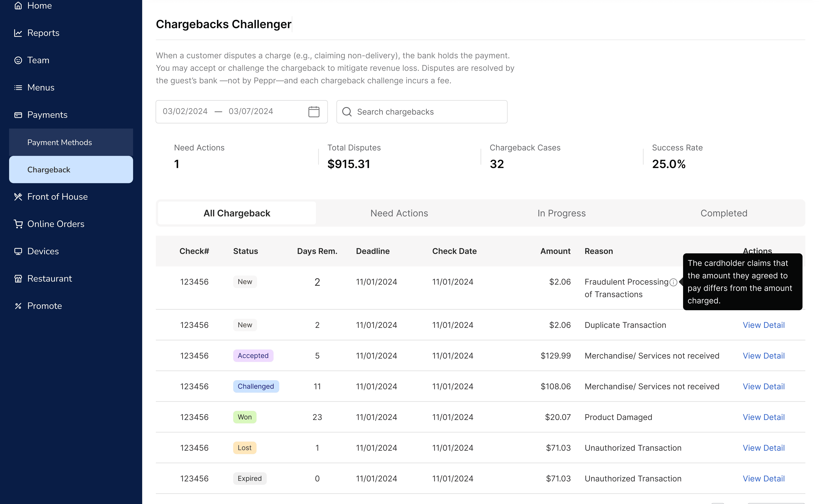Collapse the Payments sidebar section
This screenshot has height=504, width=819.
(x=47, y=115)
